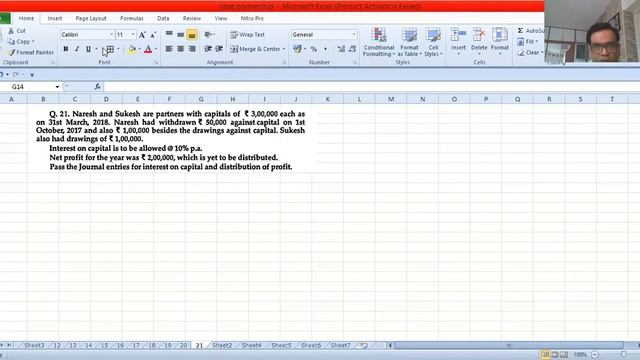
Task: Open the Orientation text angle tool
Action: pos(209,35)
